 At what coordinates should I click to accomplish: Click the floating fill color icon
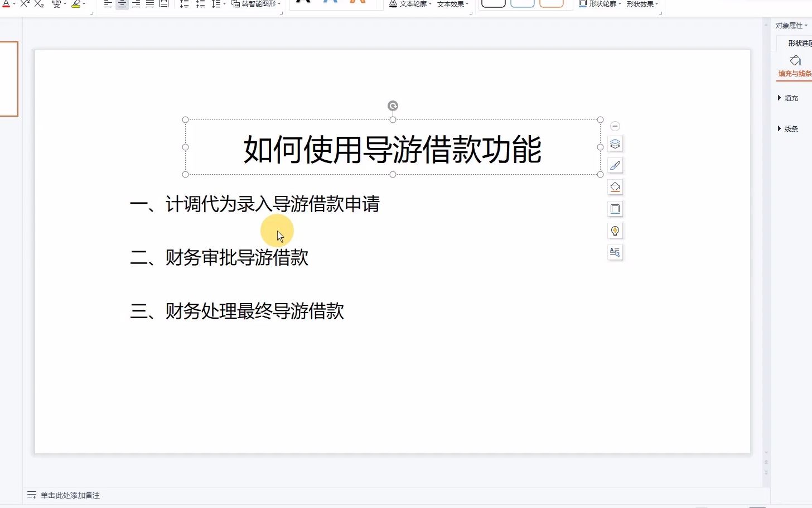tap(615, 187)
